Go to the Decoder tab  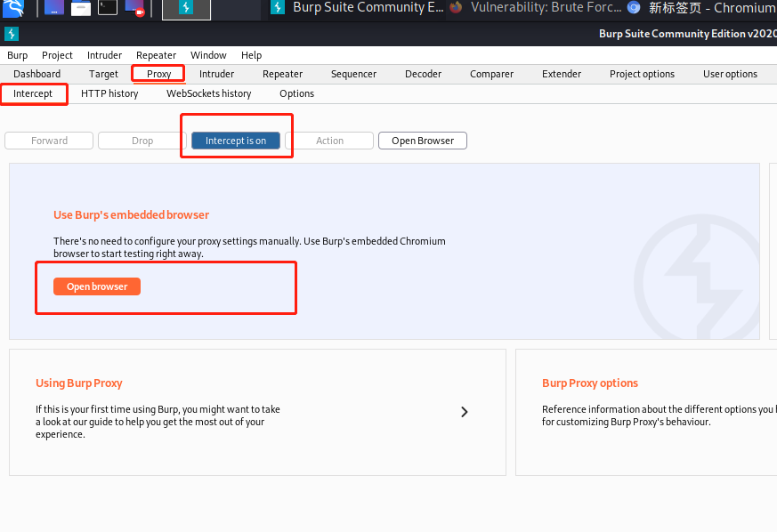(x=423, y=74)
